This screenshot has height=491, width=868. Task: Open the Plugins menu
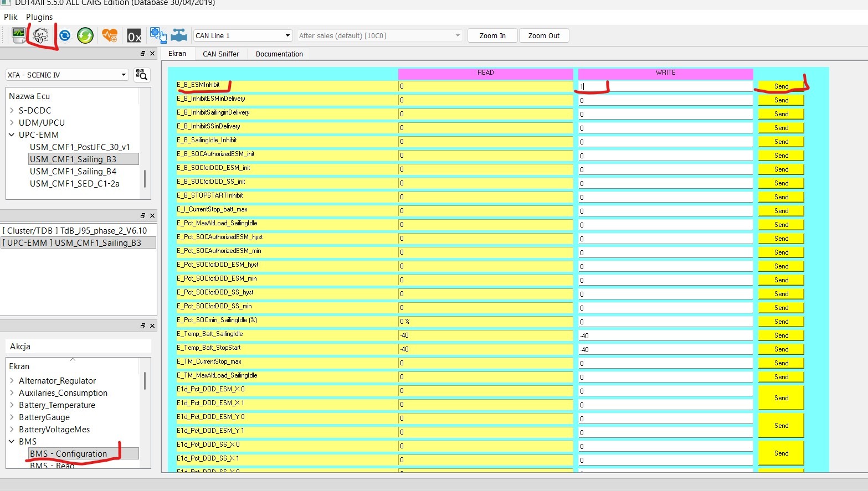(39, 17)
